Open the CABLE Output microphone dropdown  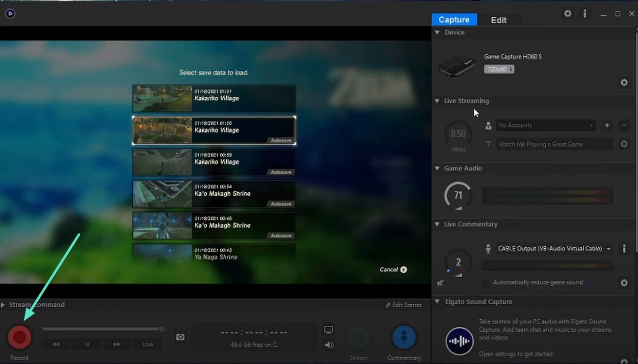(554, 249)
